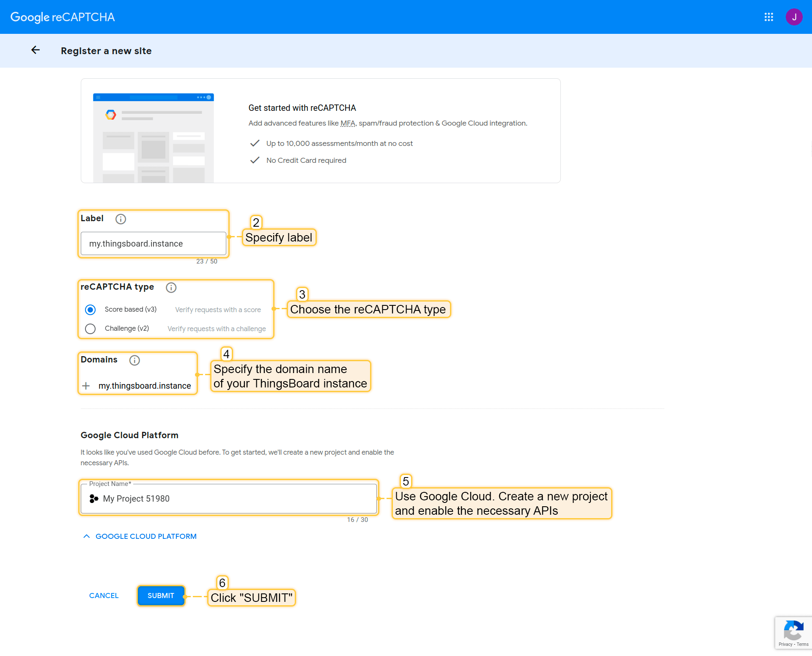Click the CANCEL button
812x656 pixels.
pos(104,596)
